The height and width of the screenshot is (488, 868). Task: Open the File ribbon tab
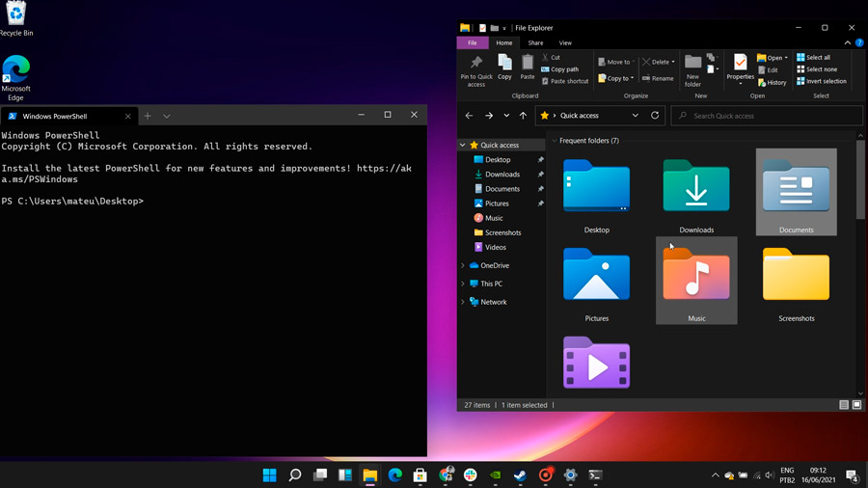point(473,42)
